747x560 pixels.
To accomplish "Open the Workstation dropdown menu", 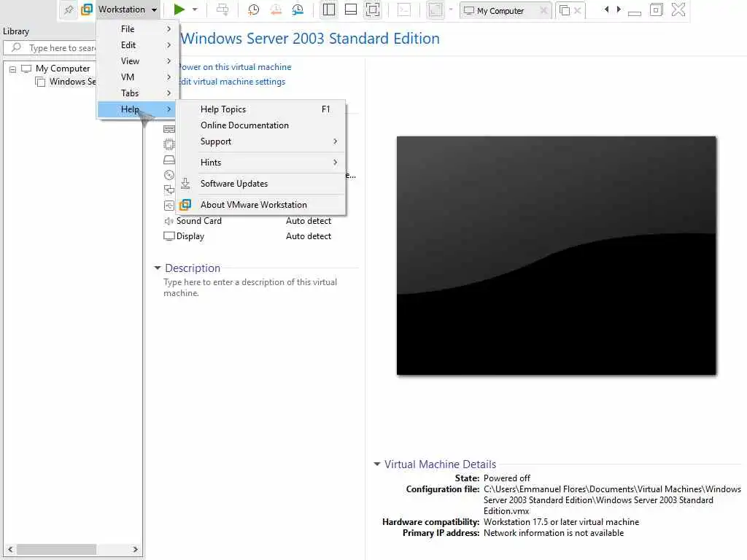I will coord(128,9).
